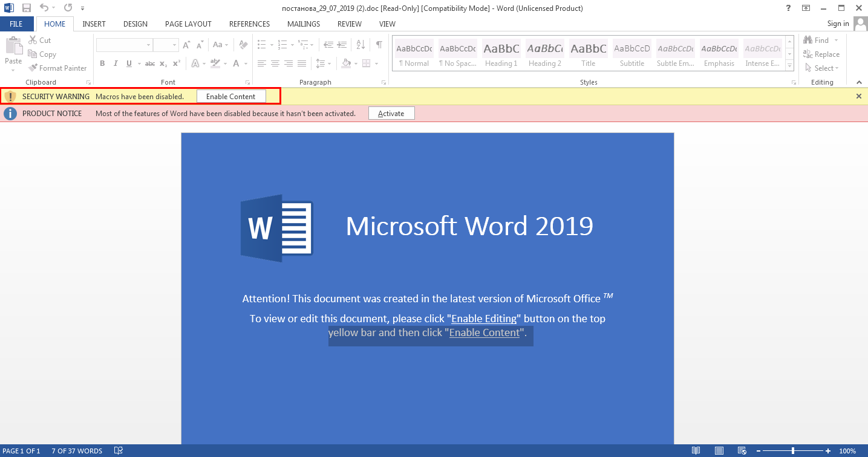Toggle Show/Hide paragraph marks
Screen dimensions: 868x457
379,45
